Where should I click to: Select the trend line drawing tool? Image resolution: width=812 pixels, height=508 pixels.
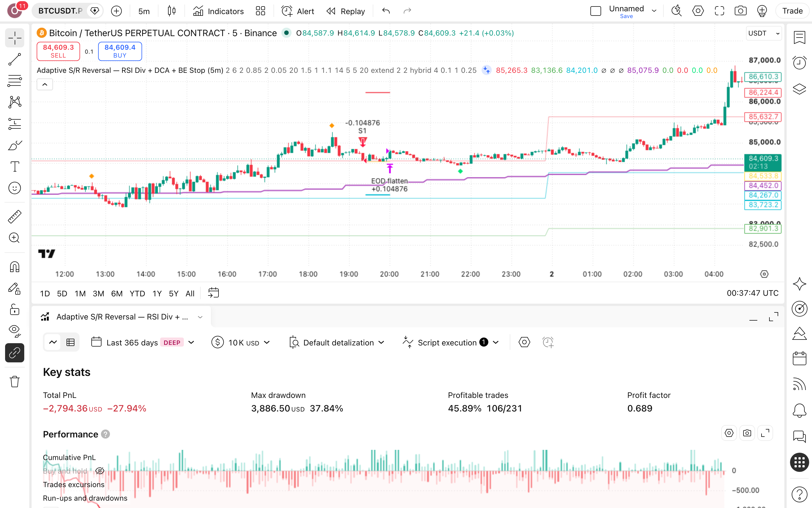[x=14, y=60]
